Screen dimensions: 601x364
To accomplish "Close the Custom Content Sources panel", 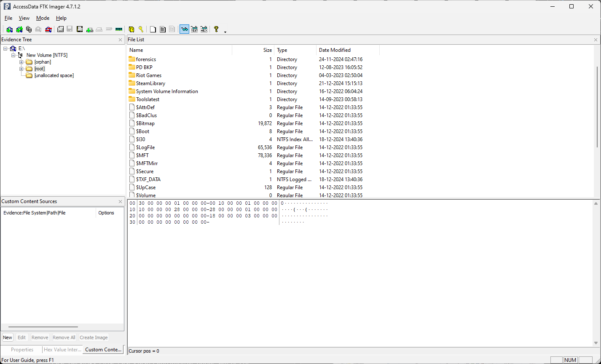I will 121,201.
